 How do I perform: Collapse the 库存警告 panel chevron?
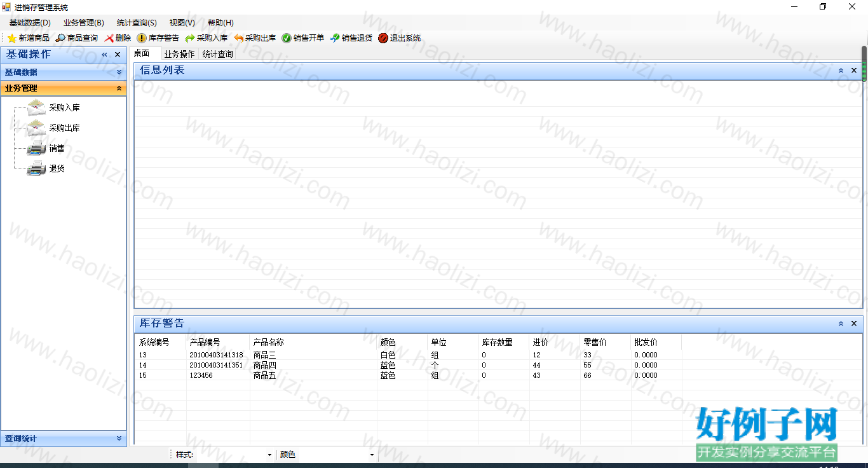[841, 324]
